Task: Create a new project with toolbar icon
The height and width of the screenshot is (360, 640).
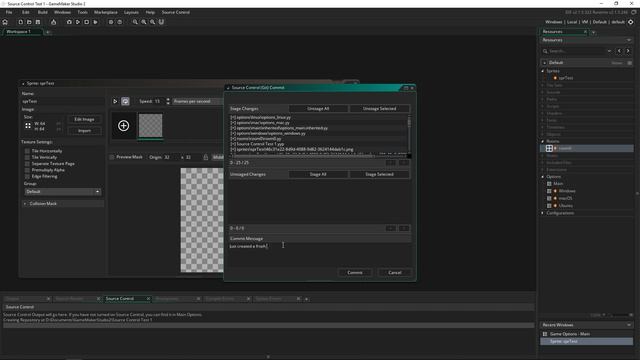Action: pos(20,22)
